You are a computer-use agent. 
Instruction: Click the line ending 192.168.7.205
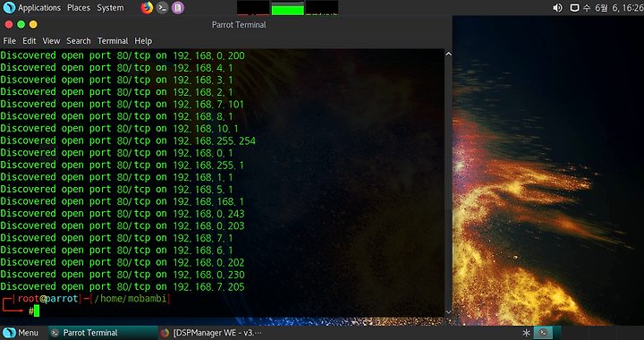coord(123,287)
